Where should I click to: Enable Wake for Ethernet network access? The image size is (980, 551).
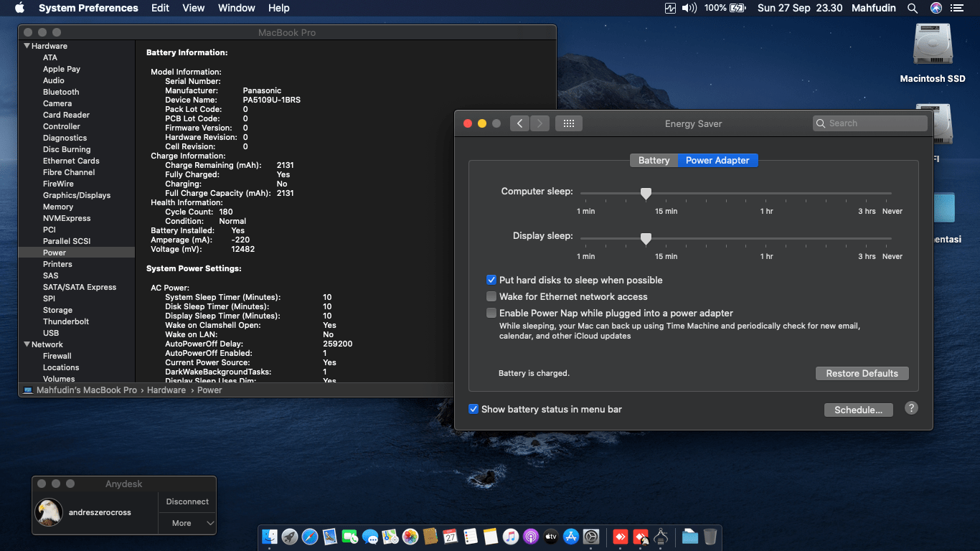click(491, 296)
